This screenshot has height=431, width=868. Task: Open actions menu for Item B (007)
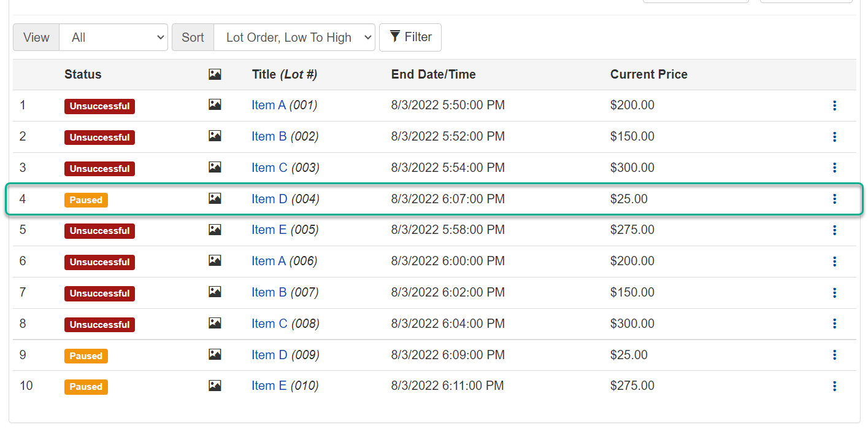pyautogui.click(x=834, y=293)
